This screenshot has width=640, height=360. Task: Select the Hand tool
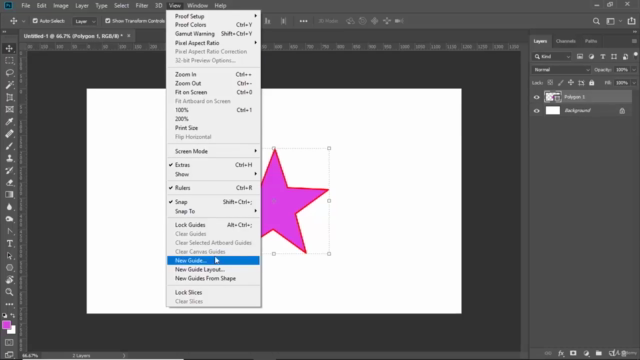tap(9, 280)
